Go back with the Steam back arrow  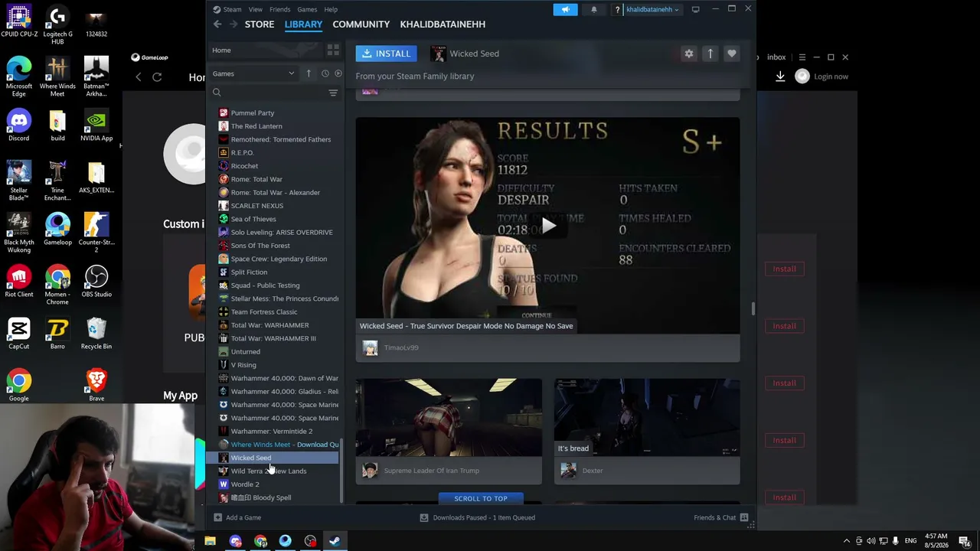tap(217, 24)
